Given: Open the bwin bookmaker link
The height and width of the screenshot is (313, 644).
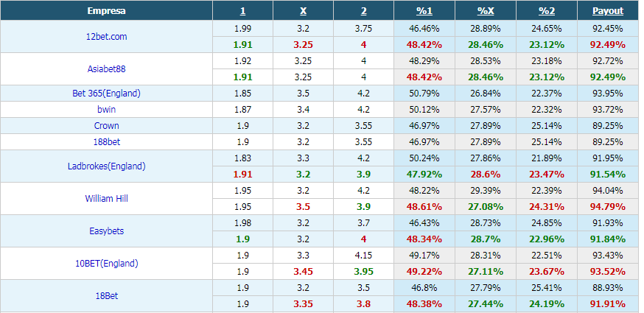Looking at the screenshot, I should click(x=106, y=110).
